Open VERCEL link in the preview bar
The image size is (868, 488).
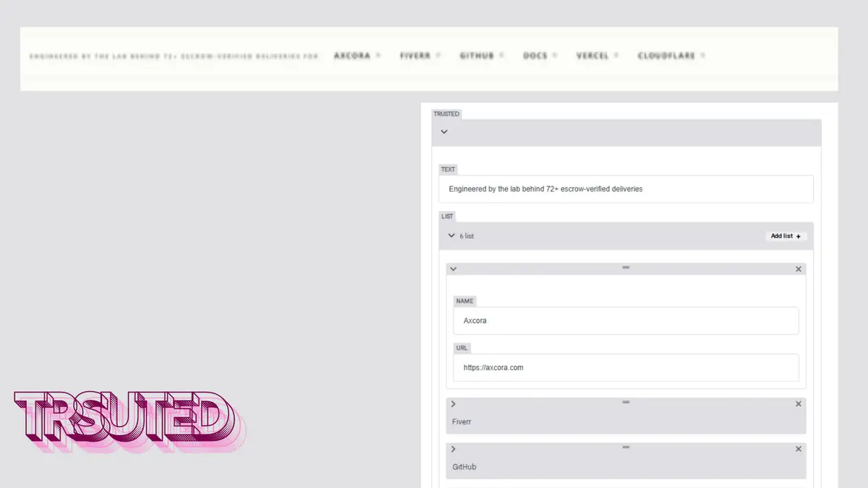click(x=592, y=56)
